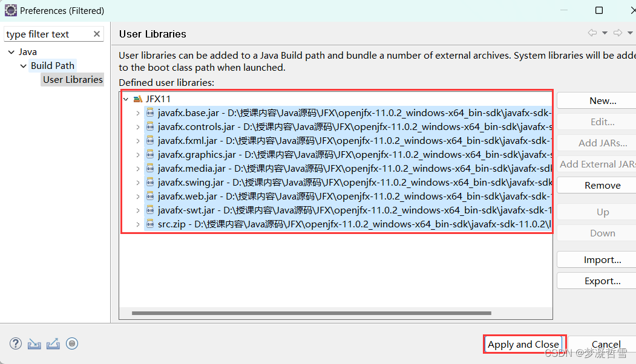The height and width of the screenshot is (364, 636).
Task: Expand the javafx.fxml.jar entry
Action: coord(138,141)
